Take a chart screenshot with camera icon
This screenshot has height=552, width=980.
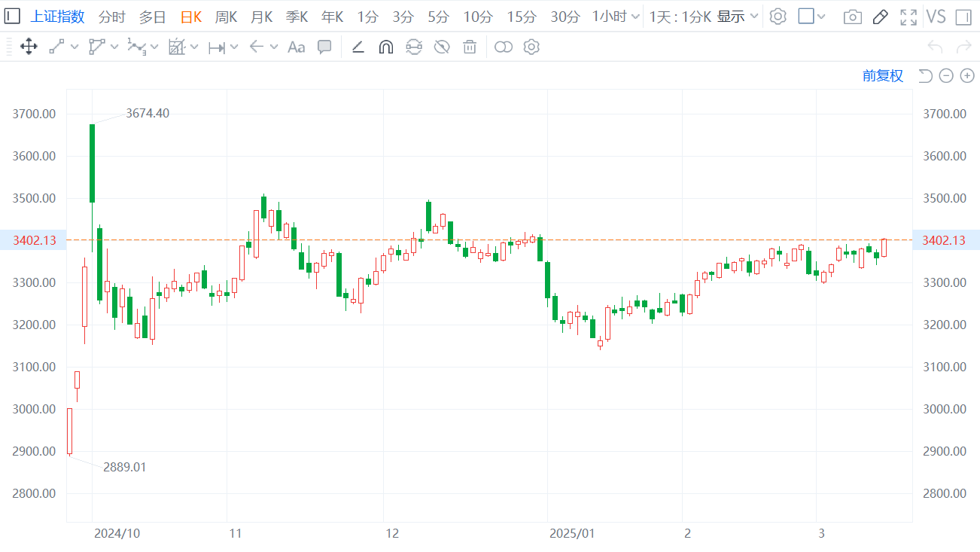[852, 17]
